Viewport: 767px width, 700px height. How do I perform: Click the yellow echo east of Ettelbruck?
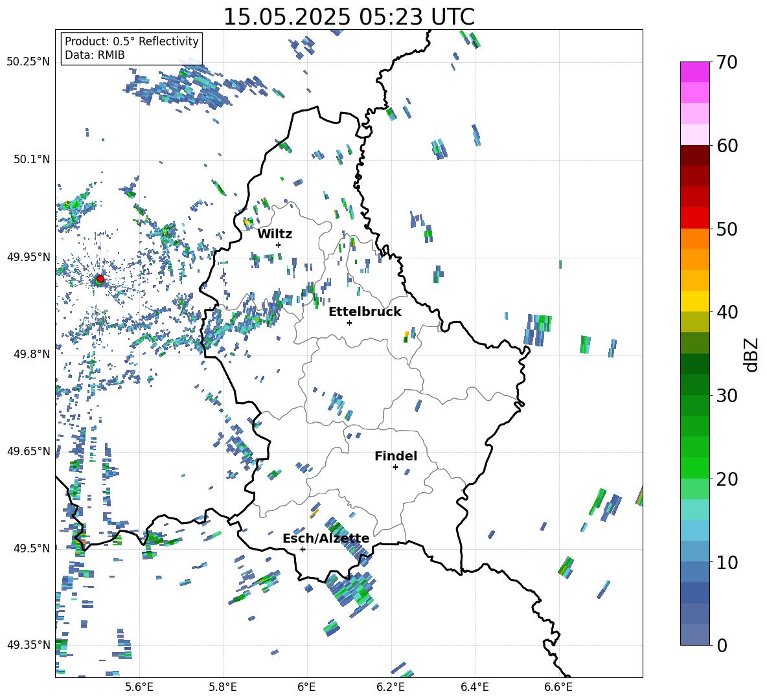pos(406,335)
